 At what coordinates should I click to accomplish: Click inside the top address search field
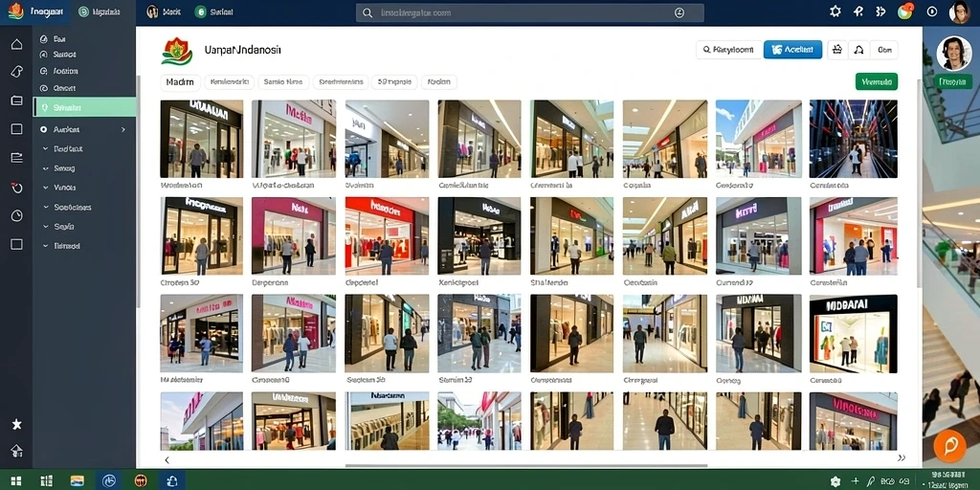[529, 12]
